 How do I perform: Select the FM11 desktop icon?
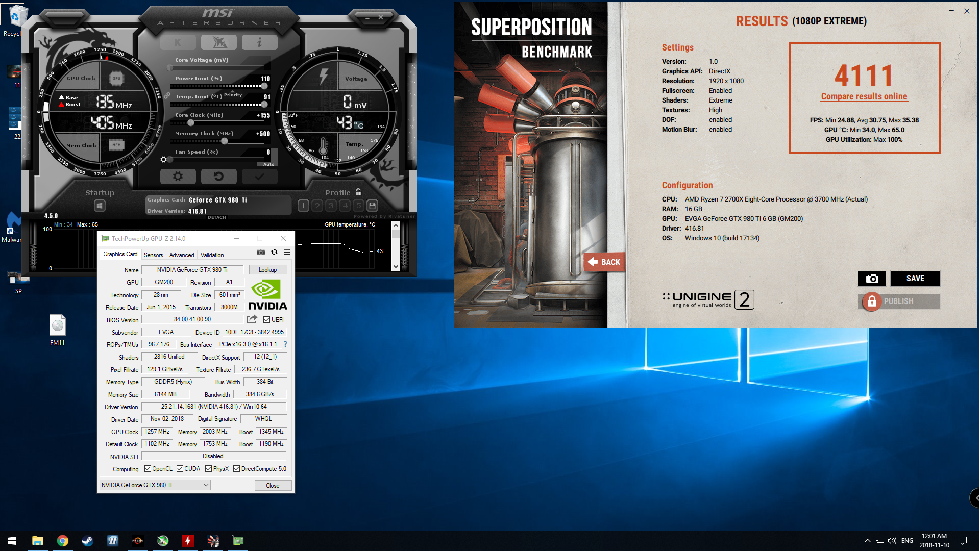57,331
